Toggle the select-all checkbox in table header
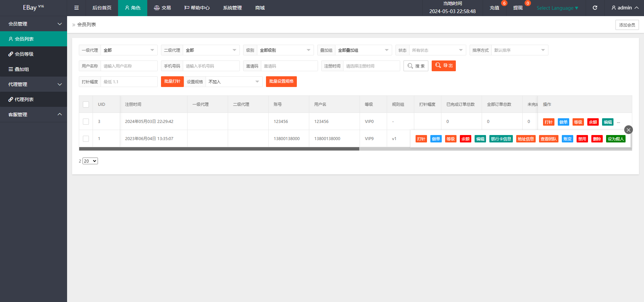The width and height of the screenshot is (644, 302). [x=86, y=104]
